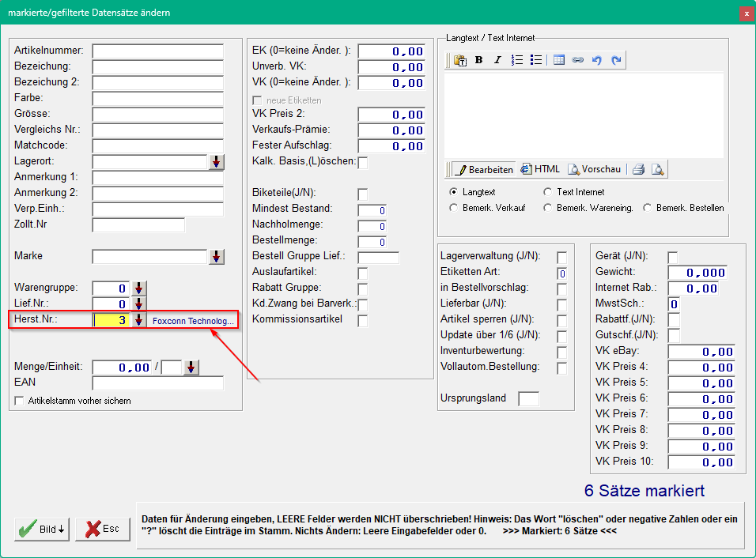The image size is (756, 558).
Task: Open the Warengruppe selection arrow
Action: 139,288
